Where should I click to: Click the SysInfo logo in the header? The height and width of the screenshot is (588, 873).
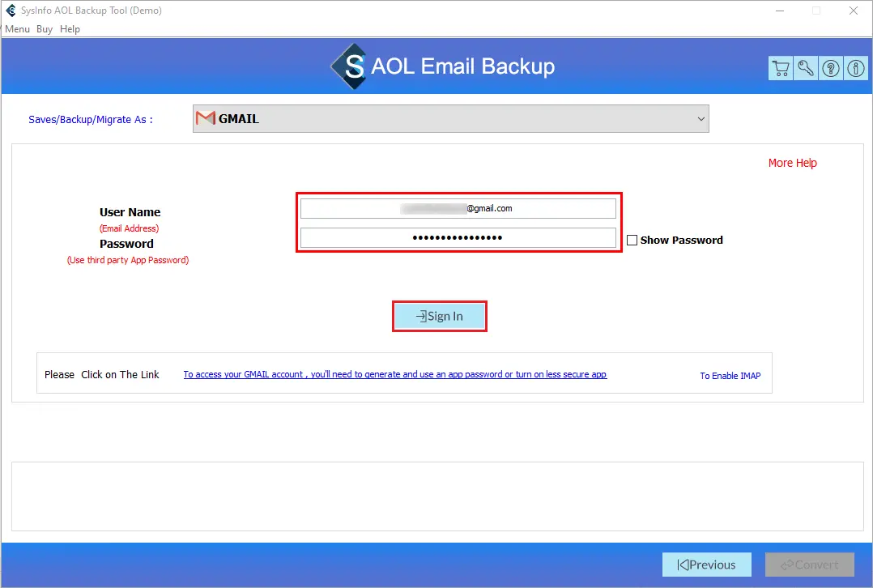click(x=350, y=66)
